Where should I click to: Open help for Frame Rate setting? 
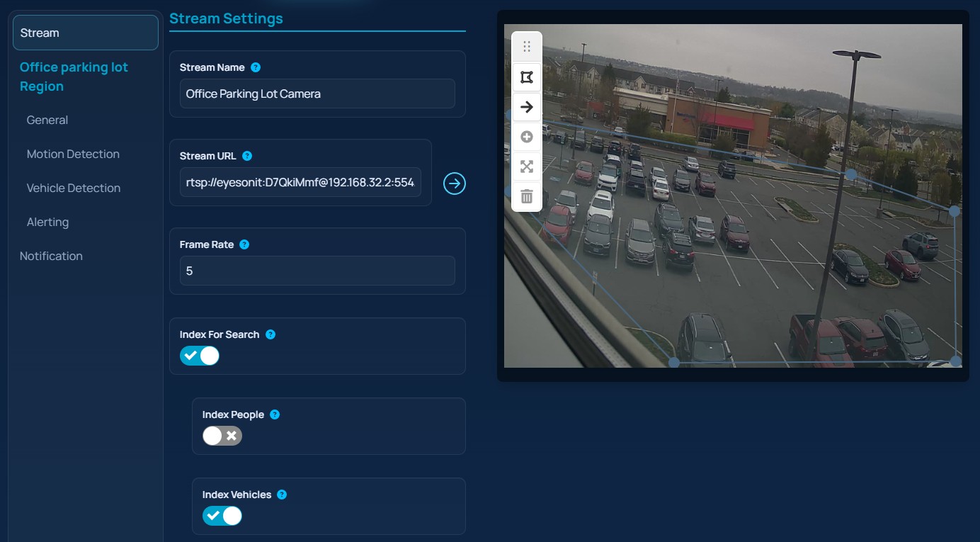pyautogui.click(x=244, y=244)
